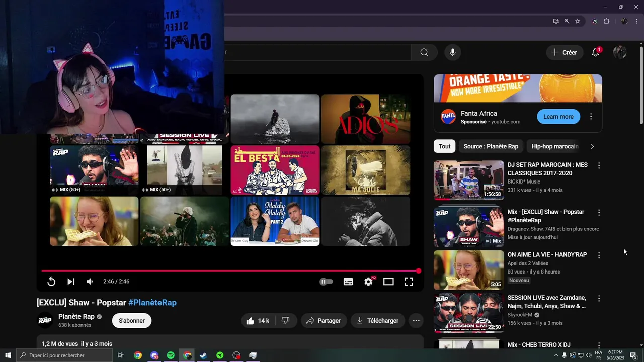Open more actions below the video
This screenshot has width=644, height=362.
pyautogui.click(x=416, y=321)
